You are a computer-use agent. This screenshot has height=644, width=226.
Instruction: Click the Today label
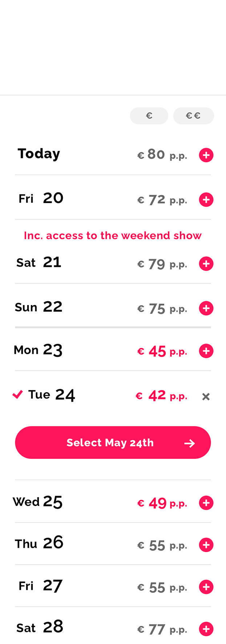click(39, 154)
